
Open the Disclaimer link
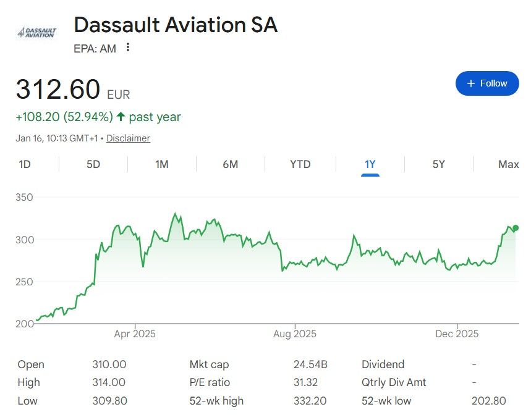pos(128,138)
